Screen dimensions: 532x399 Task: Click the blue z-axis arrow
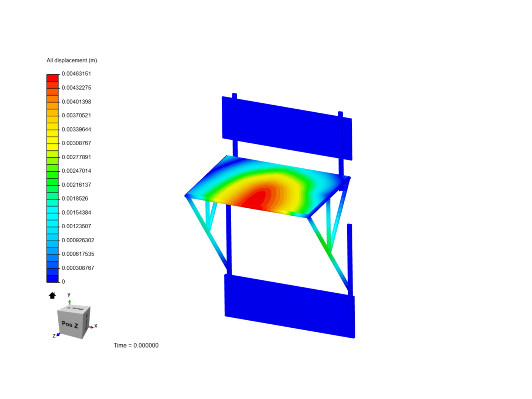(x=58, y=335)
